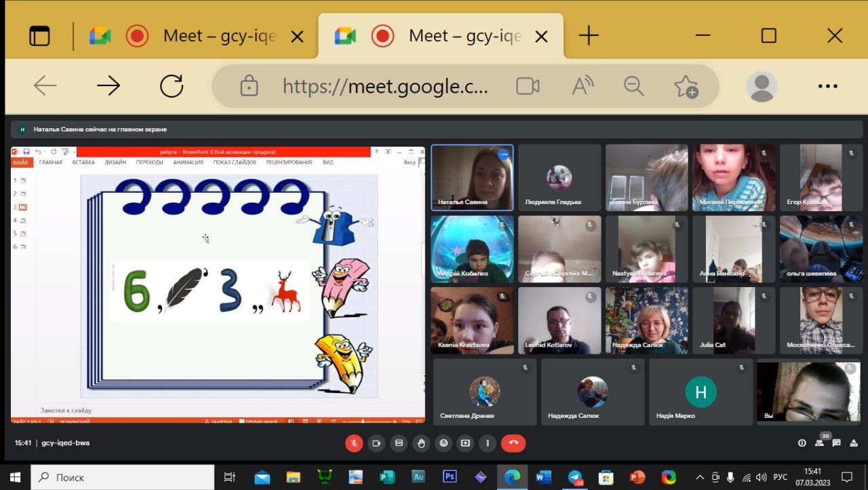868x490 pixels.
Task: Leave the call with red hang-up button
Action: [513, 443]
